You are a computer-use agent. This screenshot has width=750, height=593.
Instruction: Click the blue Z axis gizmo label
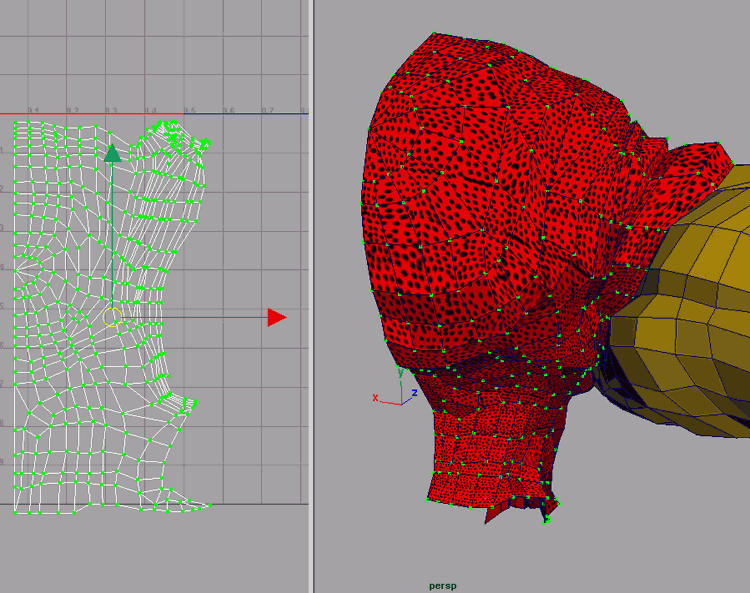coord(413,393)
